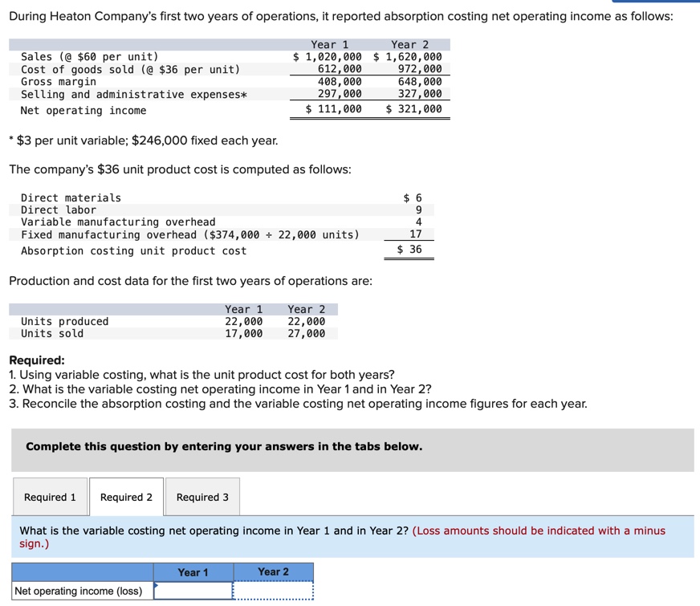Image resolution: width=700 pixels, height=606 pixels.
Task: Select the Sales row in the income statement
Action: [x=88, y=57]
